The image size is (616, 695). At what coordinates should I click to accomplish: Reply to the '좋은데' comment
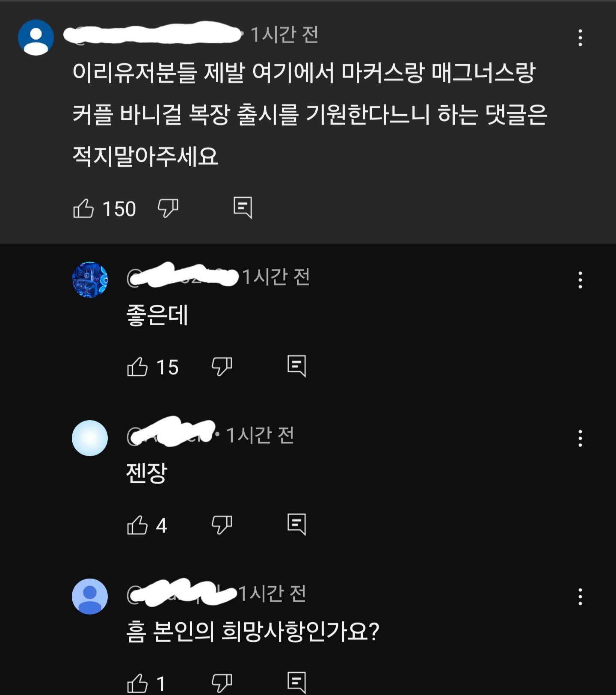tap(297, 366)
